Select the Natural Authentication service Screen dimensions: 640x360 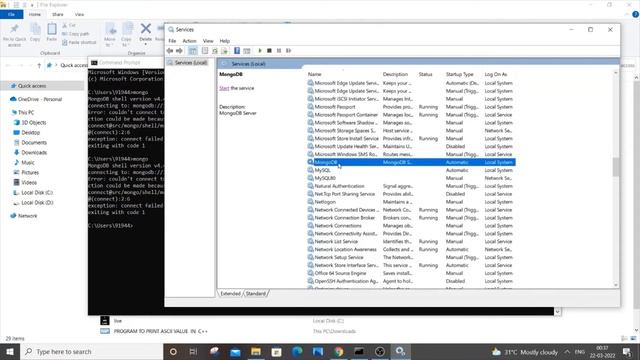(x=411, y=186)
